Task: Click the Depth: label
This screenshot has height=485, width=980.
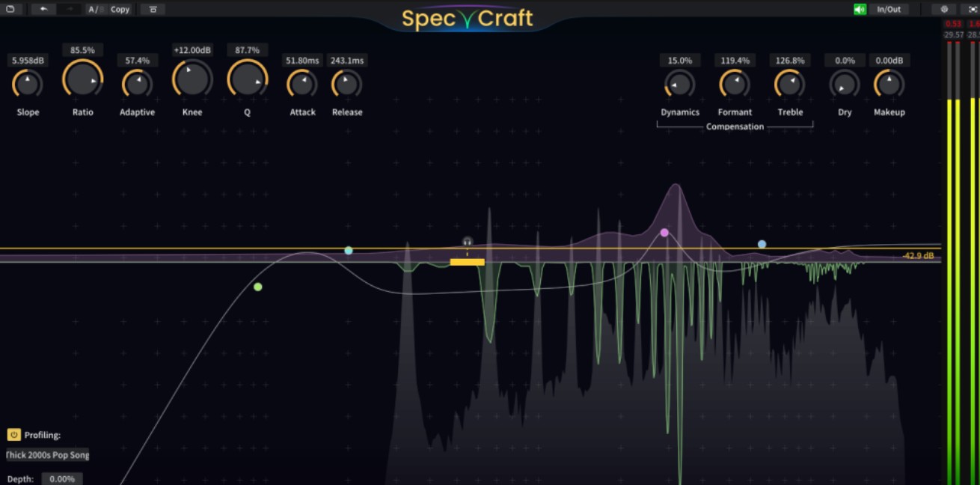Action: (x=21, y=479)
